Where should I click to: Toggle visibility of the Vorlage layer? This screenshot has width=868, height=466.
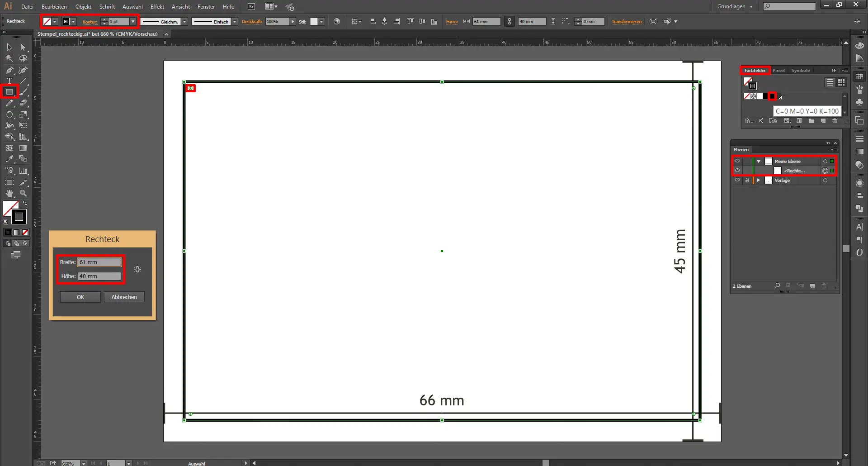click(x=737, y=180)
